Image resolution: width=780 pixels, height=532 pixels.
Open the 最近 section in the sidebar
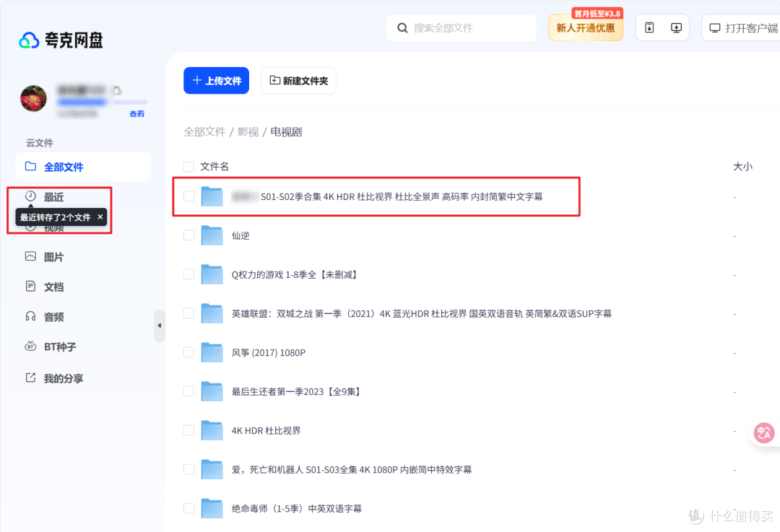pyautogui.click(x=53, y=197)
